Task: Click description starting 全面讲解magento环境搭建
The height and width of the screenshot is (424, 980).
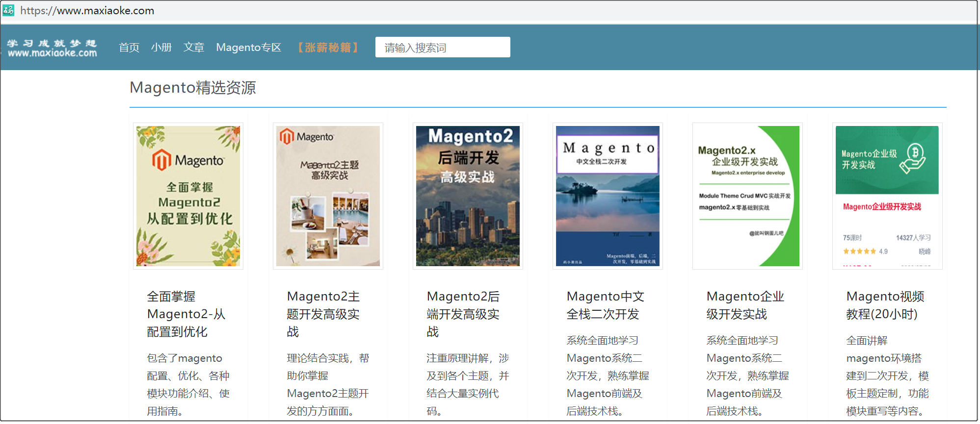Action: tap(887, 376)
